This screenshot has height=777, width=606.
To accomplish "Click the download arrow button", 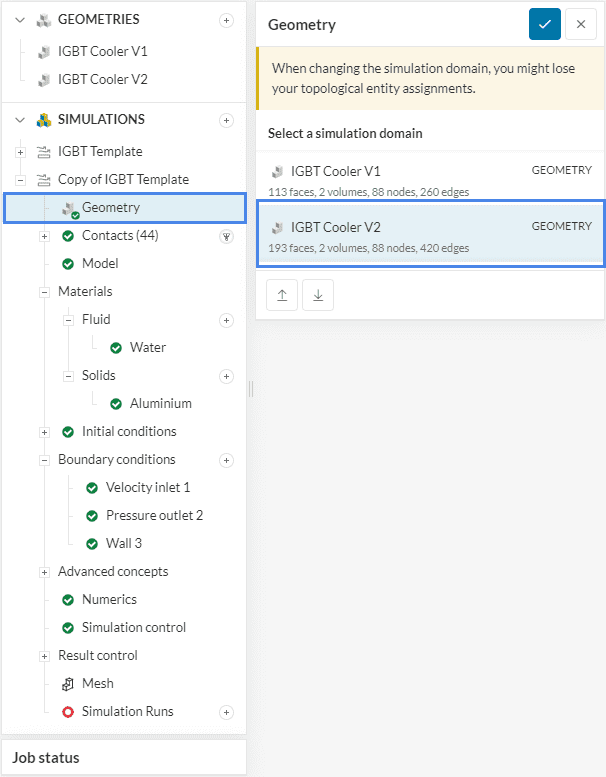I will (x=317, y=295).
